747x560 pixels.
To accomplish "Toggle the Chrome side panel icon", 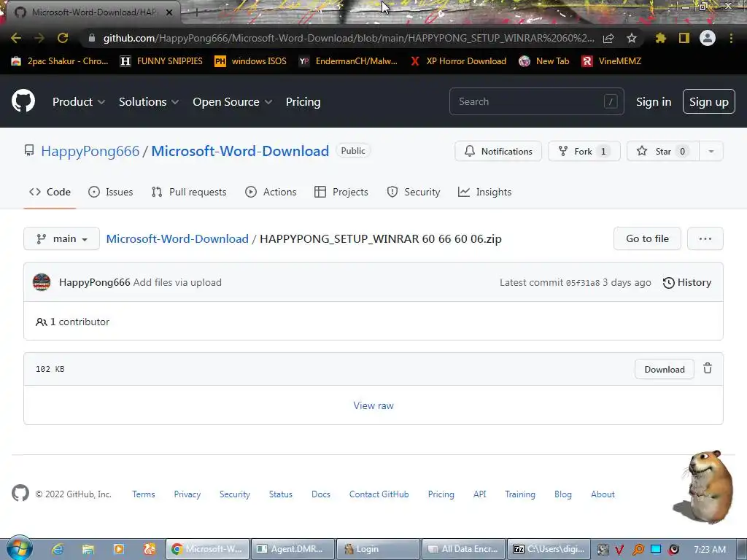I will click(x=684, y=38).
